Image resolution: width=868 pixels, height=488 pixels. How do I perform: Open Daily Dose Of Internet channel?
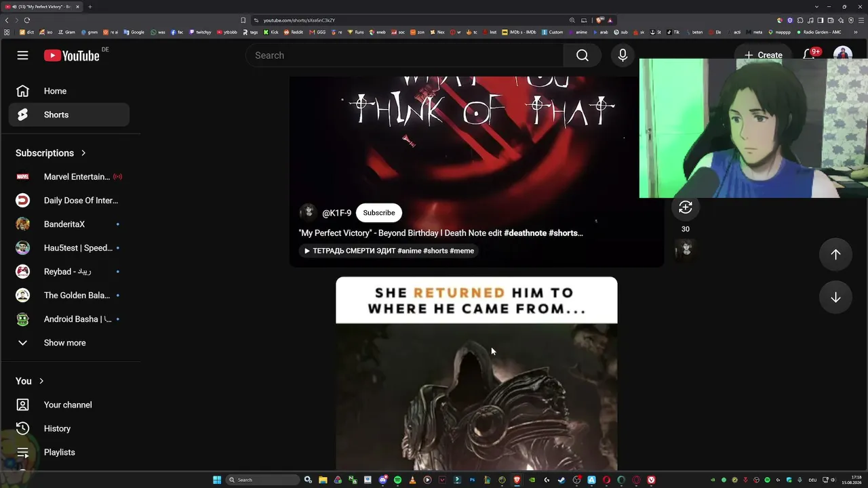tap(68, 201)
